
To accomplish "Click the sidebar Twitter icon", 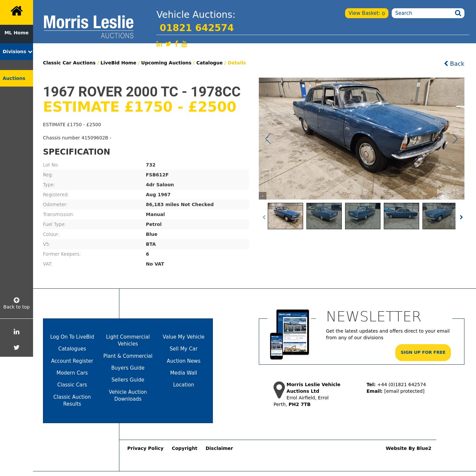I will point(17,347).
